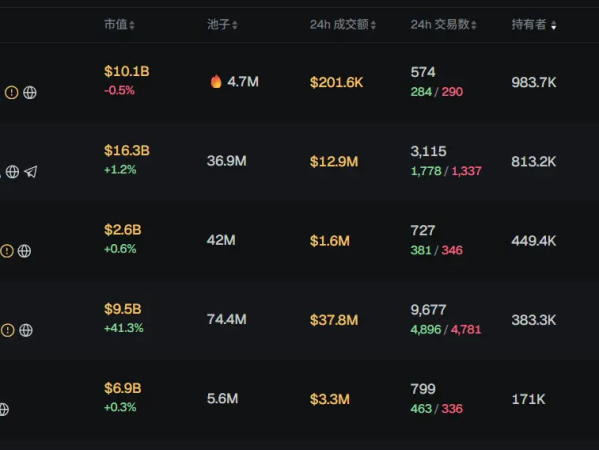The width and height of the screenshot is (599, 450).
Task: Click holders value 171K
Action: coord(528,400)
